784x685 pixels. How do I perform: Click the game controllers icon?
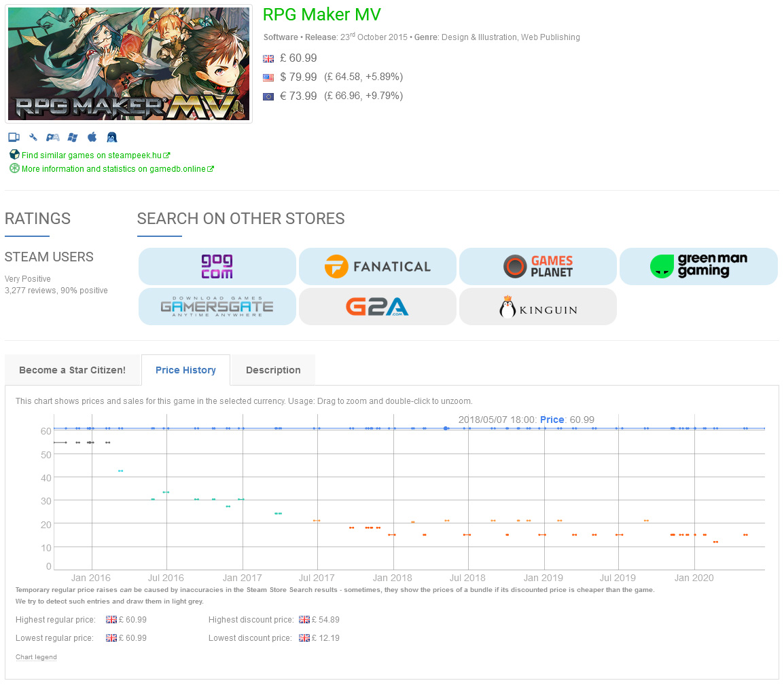point(52,137)
